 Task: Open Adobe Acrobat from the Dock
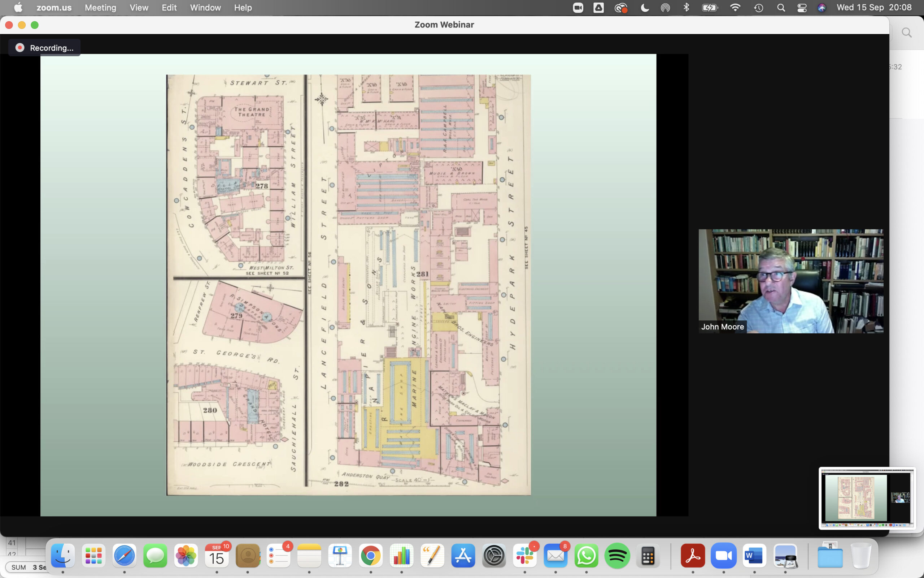693,556
